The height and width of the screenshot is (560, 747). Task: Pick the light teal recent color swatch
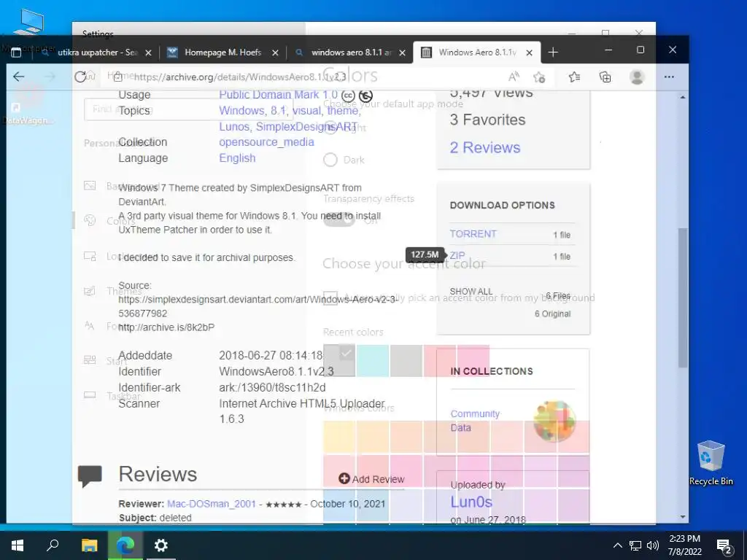click(373, 360)
